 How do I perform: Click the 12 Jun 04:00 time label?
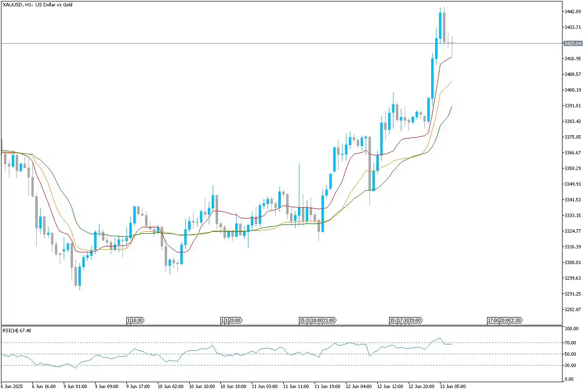[359, 386]
